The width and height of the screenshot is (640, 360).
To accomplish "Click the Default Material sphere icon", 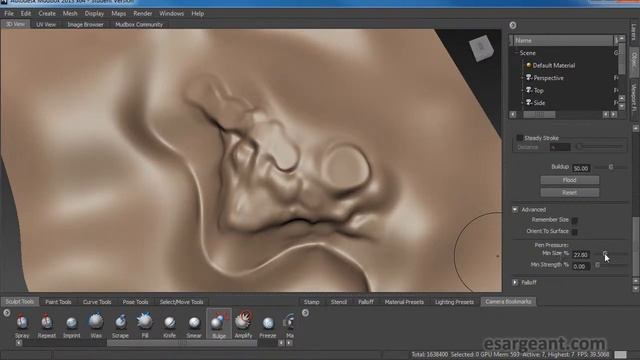I will point(529,65).
